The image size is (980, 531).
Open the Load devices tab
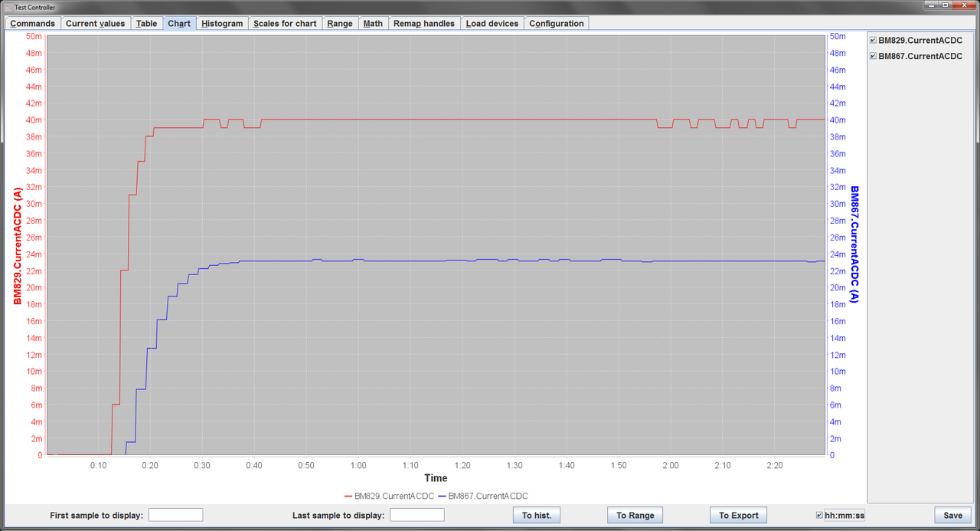[492, 23]
